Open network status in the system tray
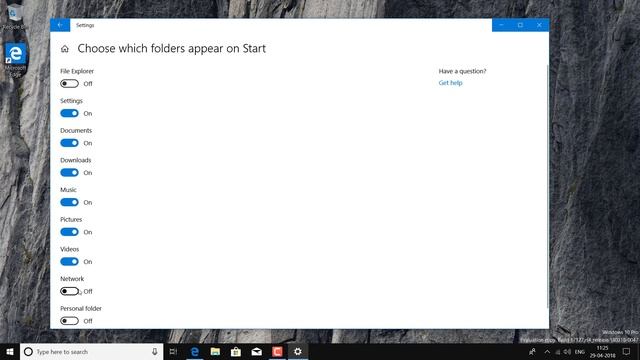Image resolution: width=640 pixels, height=360 pixels. click(x=558, y=352)
